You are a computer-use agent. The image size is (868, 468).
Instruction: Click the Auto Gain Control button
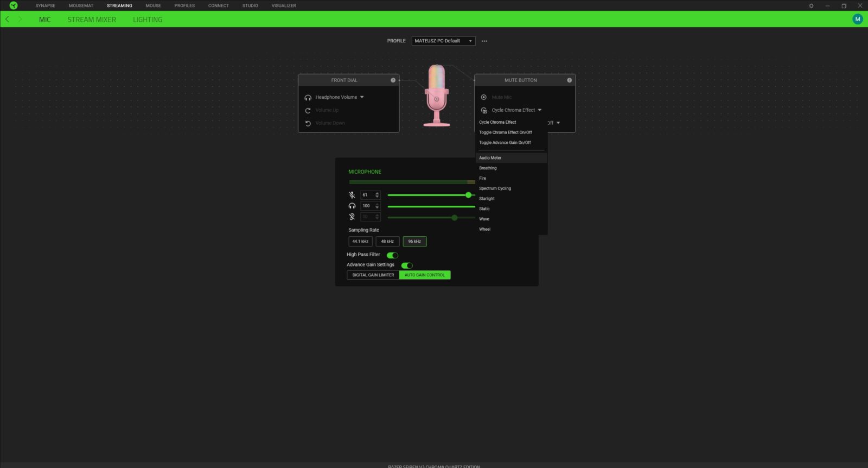pos(424,275)
